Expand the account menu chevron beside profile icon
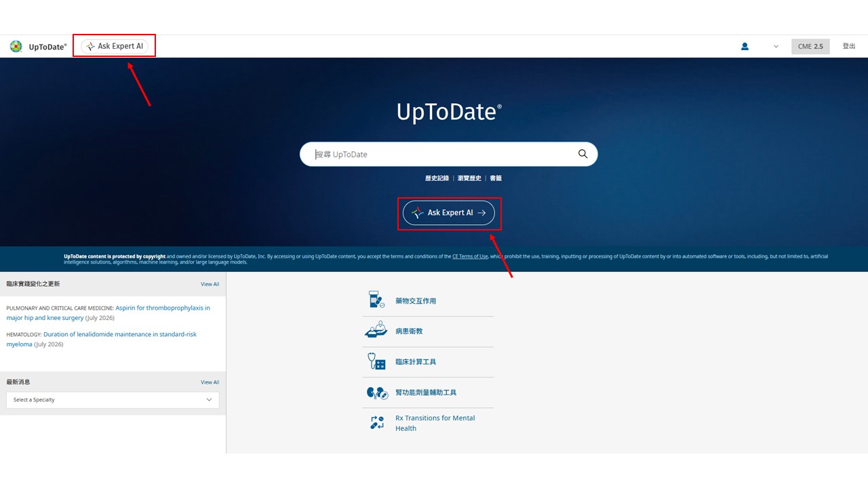868x488 pixels. click(x=776, y=47)
